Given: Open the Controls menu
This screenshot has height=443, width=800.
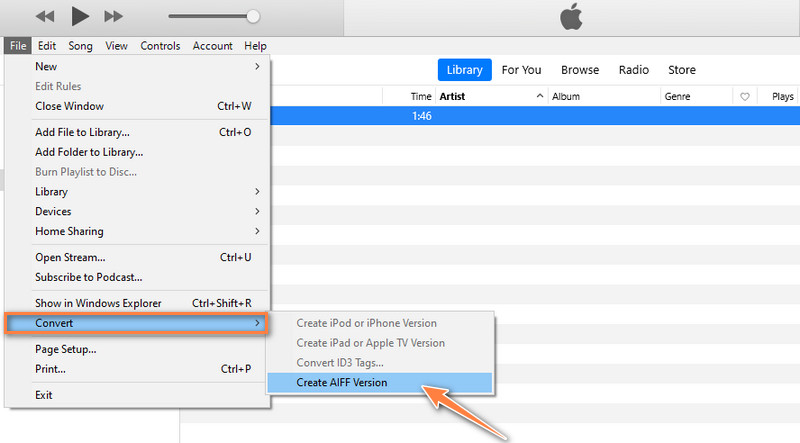Looking at the screenshot, I should 160,46.
